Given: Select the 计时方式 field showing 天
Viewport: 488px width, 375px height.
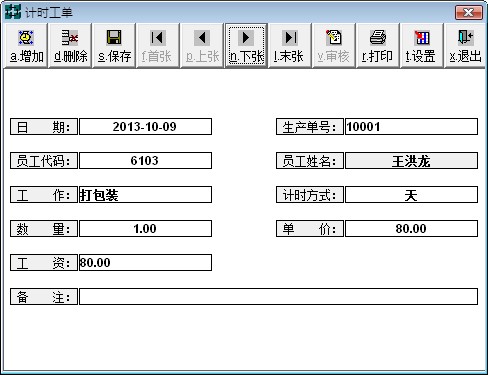Looking at the screenshot, I should click(x=411, y=195).
